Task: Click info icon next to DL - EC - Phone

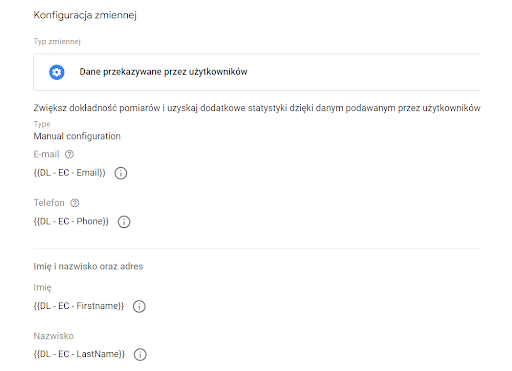Action: pos(124,222)
